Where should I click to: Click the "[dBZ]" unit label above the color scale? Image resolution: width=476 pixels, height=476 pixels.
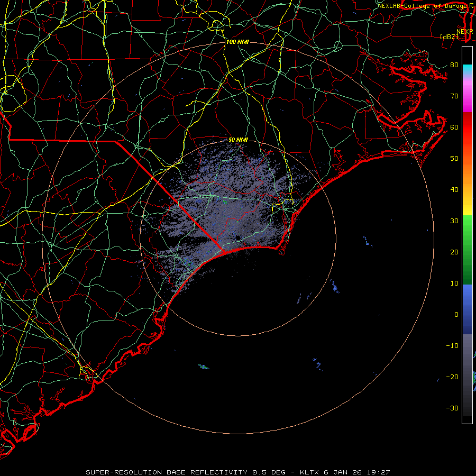(x=449, y=36)
